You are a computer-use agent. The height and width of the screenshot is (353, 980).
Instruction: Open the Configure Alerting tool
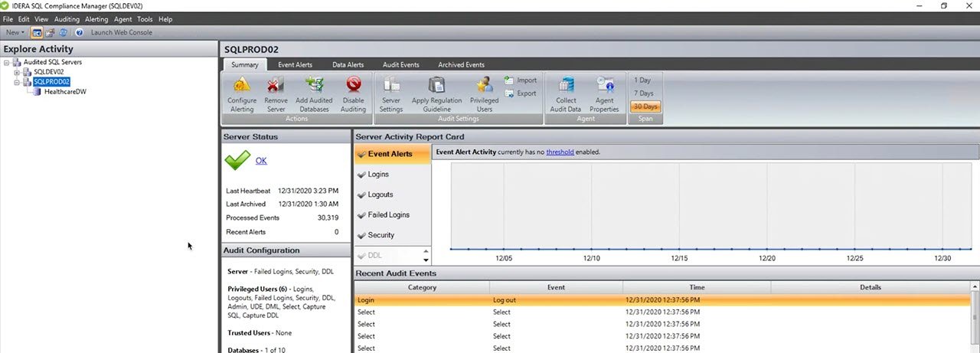[242, 94]
